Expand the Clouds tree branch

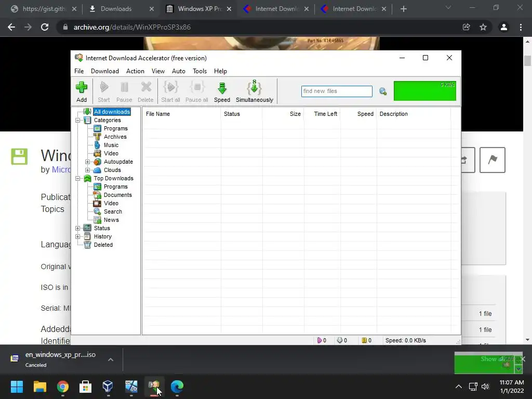click(x=87, y=170)
